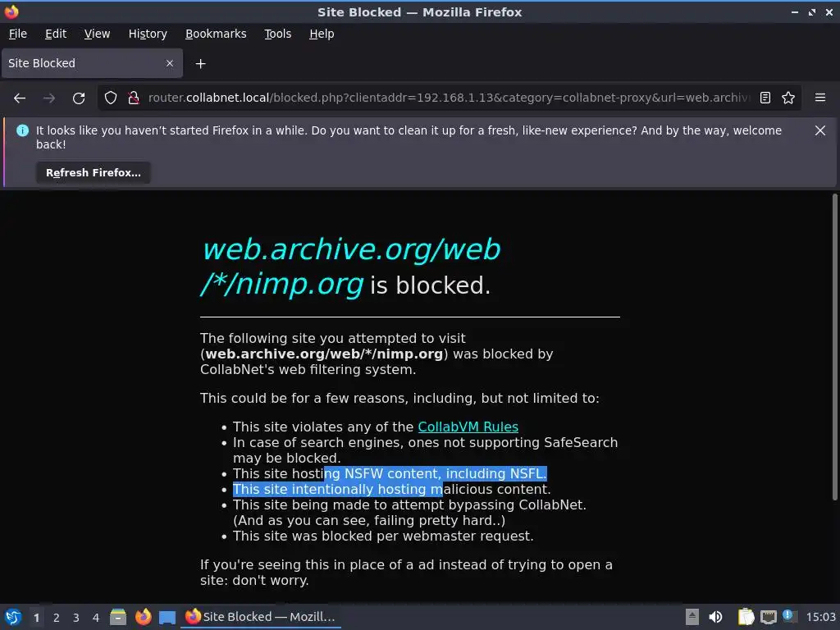Viewport: 840px width, 630px height.
Task: Click the forward navigation arrow
Action: point(49,98)
